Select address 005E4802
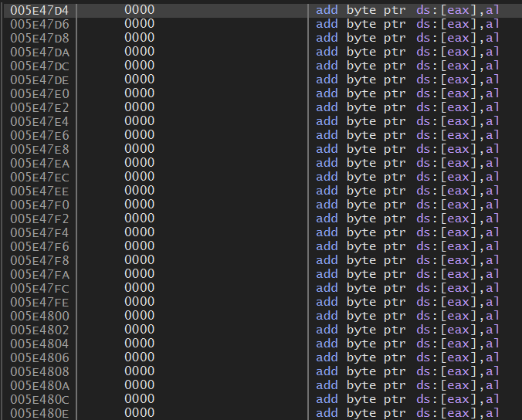Viewport: 522px width, 420px height. (39, 330)
